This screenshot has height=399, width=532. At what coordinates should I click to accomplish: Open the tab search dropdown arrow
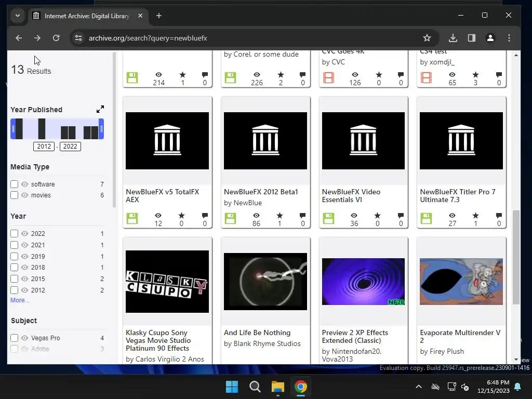pyautogui.click(x=18, y=16)
